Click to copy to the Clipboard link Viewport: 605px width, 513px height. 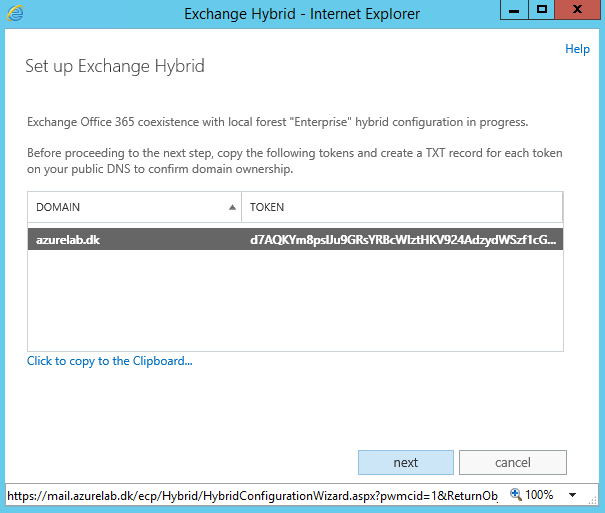110,361
